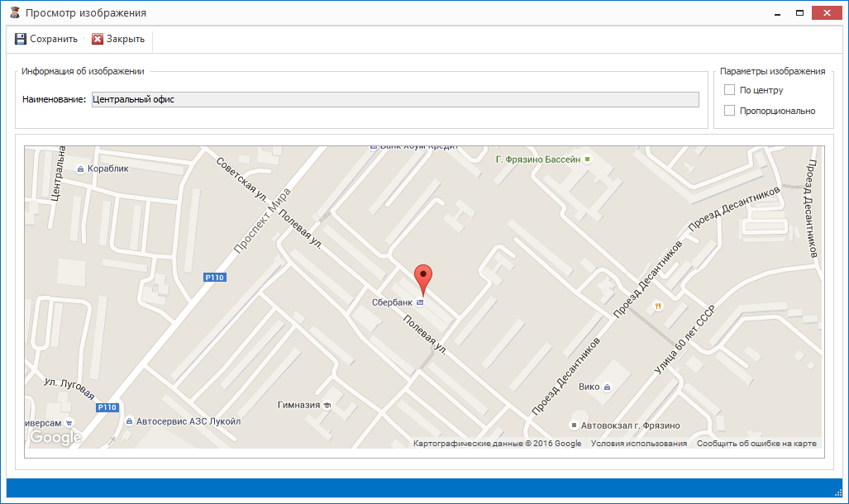Click the ул. Луговая street label
The height and width of the screenshot is (504, 849).
tap(69, 388)
